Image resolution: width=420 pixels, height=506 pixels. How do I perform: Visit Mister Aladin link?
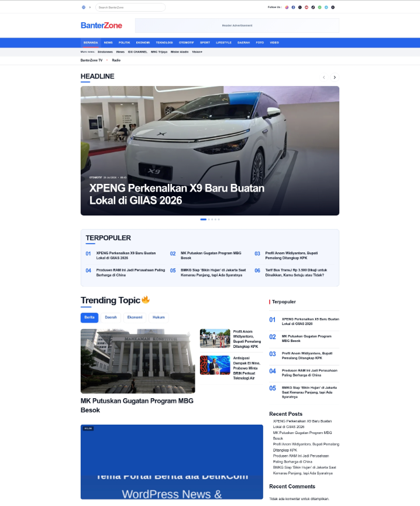click(180, 52)
